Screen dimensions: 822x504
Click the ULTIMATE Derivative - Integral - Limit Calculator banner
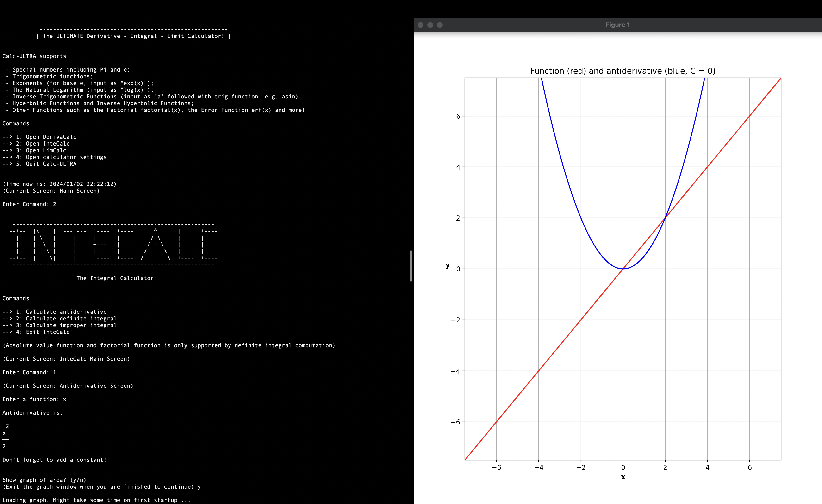coord(133,36)
